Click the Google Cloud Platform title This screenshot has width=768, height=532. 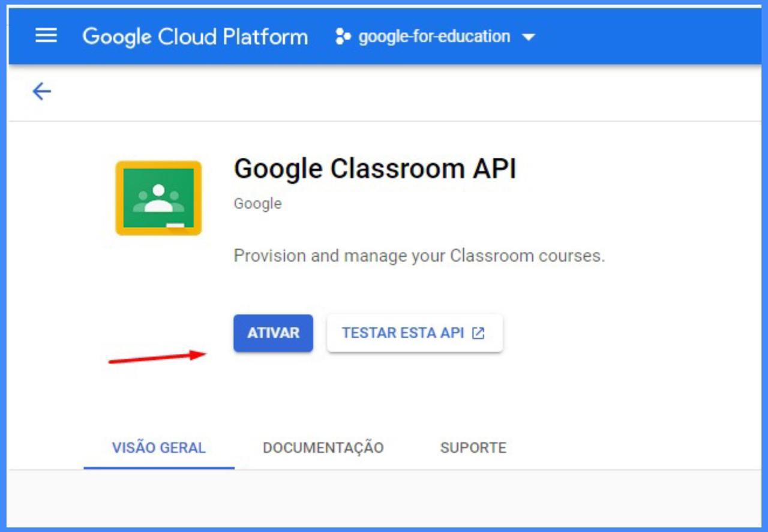(195, 37)
